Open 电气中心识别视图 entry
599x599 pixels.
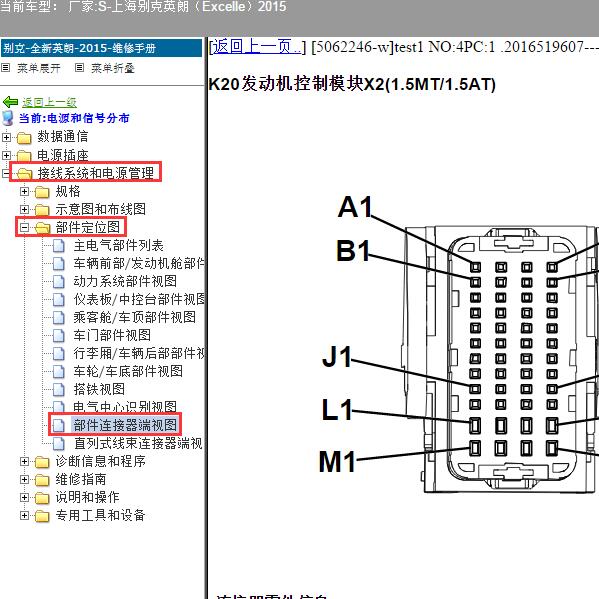[125, 406]
